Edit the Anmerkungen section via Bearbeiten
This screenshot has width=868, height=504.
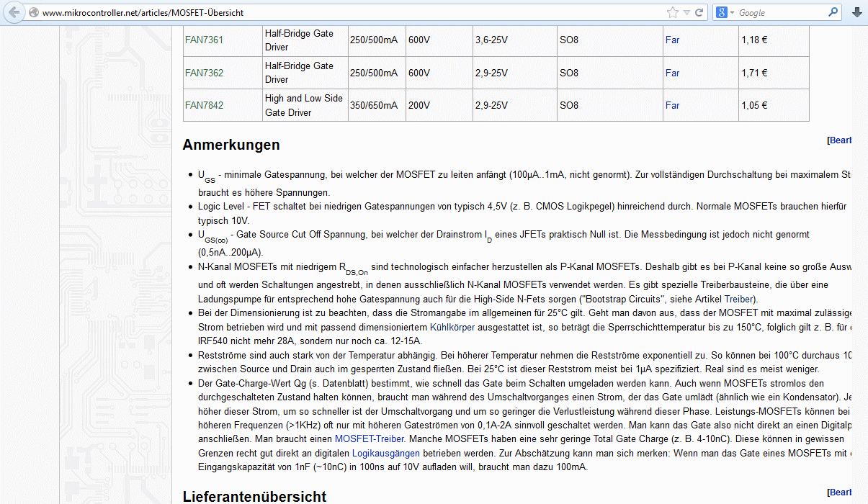click(841, 140)
